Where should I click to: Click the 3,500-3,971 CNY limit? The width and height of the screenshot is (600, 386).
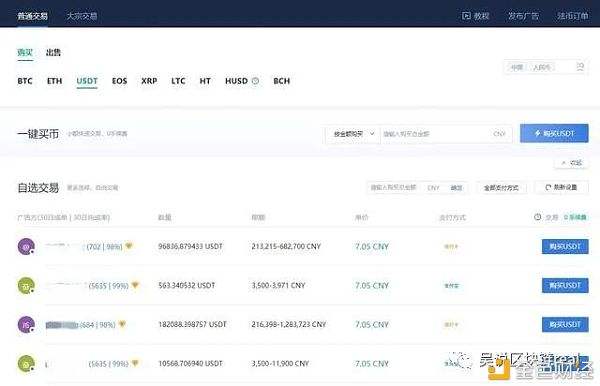278,286
